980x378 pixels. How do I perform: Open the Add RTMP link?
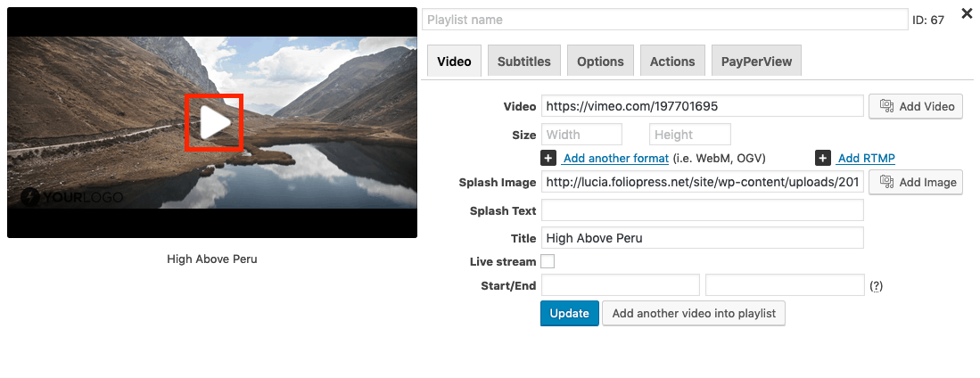[x=865, y=158]
